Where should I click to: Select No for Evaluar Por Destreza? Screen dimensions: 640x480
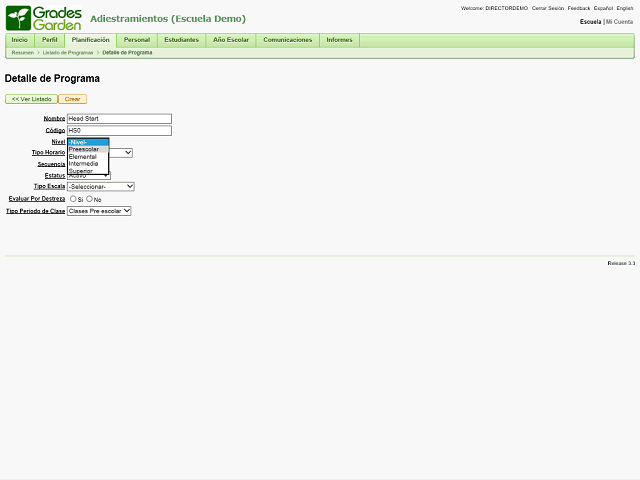(89, 199)
